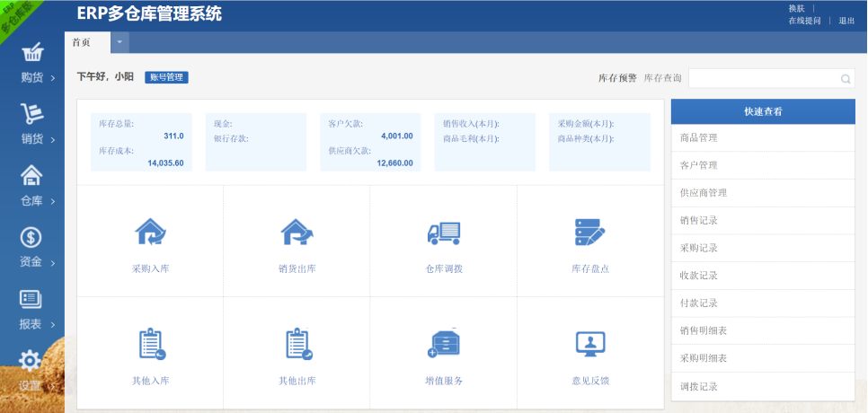Open the 销货 sales cart icon
The image size is (868, 413).
31,114
